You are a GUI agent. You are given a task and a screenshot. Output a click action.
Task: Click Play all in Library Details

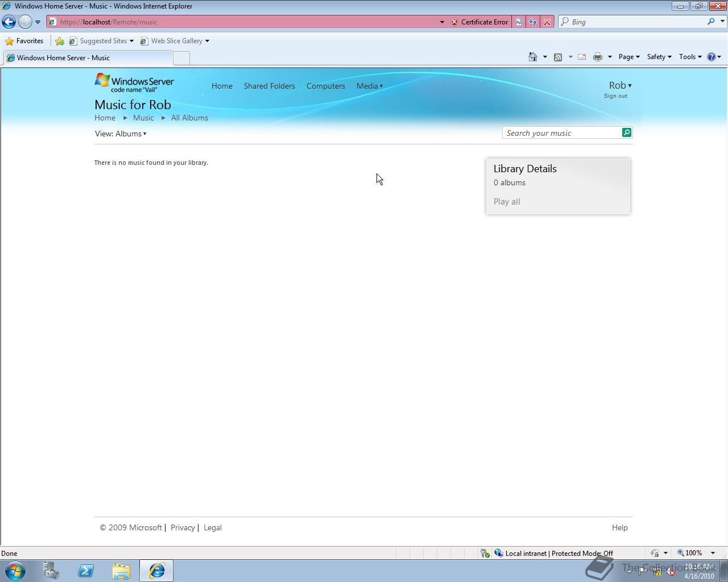click(x=507, y=202)
